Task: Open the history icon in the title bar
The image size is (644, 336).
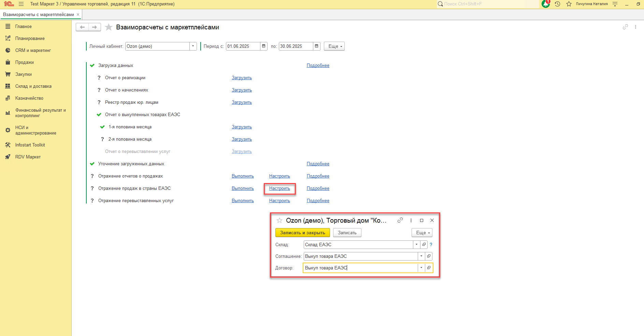Action: coord(557,4)
